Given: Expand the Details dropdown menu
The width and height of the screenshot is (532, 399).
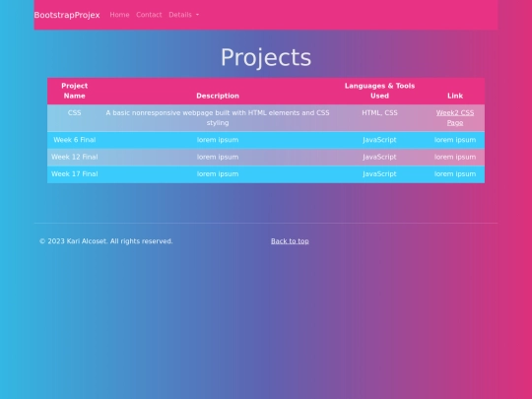Looking at the screenshot, I should pos(184,15).
